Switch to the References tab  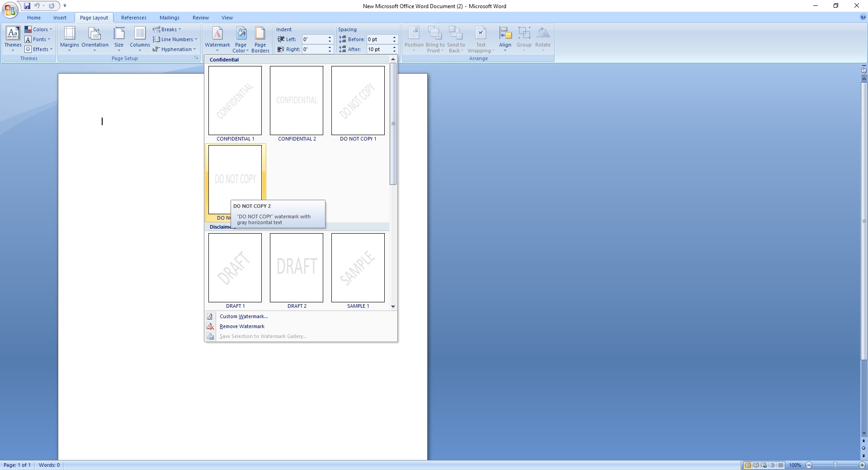pos(133,18)
